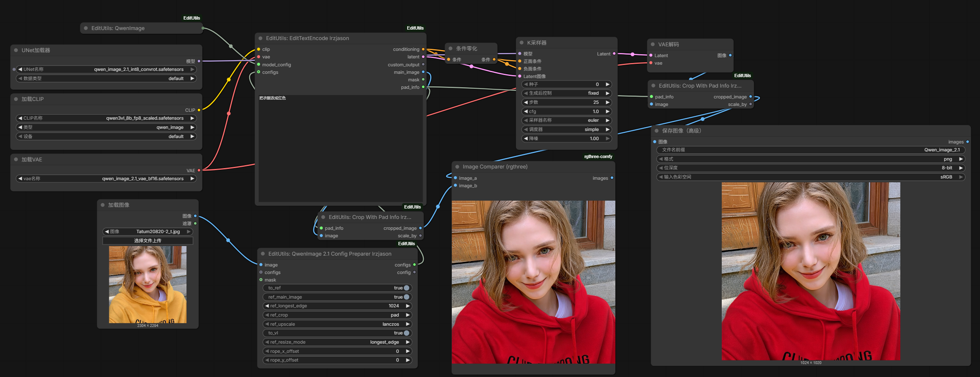Increase rope_x_offset with its right arrow
The height and width of the screenshot is (377, 980).
(408, 351)
